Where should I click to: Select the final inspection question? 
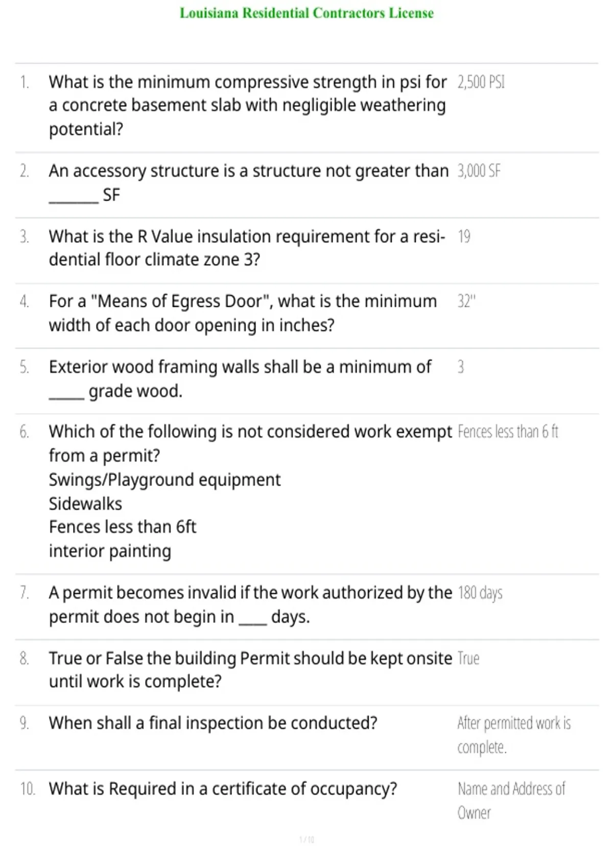click(x=213, y=723)
